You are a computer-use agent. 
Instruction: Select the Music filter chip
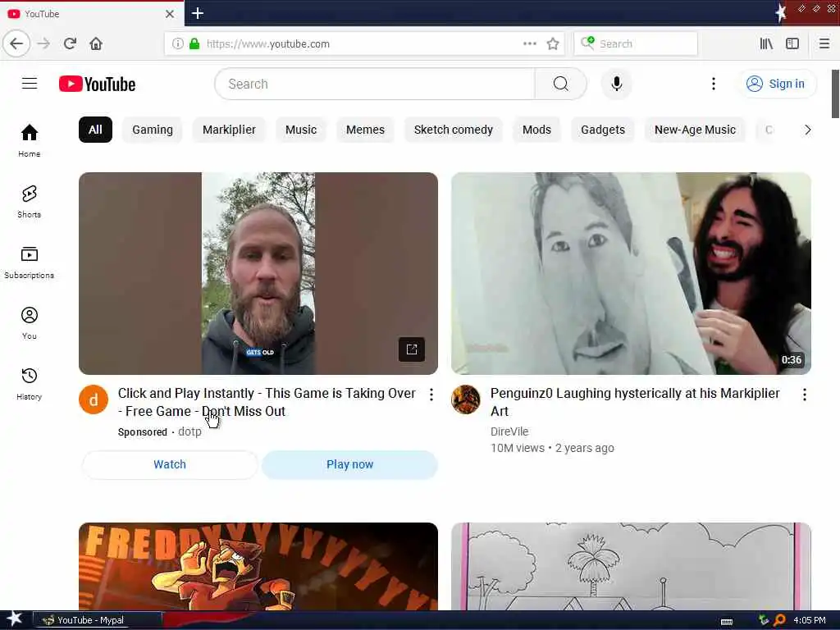pos(300,130)
